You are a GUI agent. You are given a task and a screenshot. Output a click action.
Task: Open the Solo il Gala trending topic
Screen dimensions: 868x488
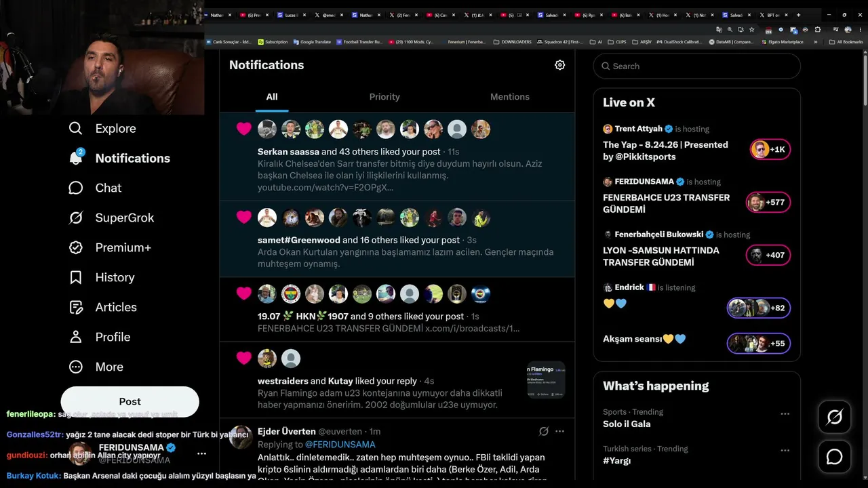click(x=627, y=424)
